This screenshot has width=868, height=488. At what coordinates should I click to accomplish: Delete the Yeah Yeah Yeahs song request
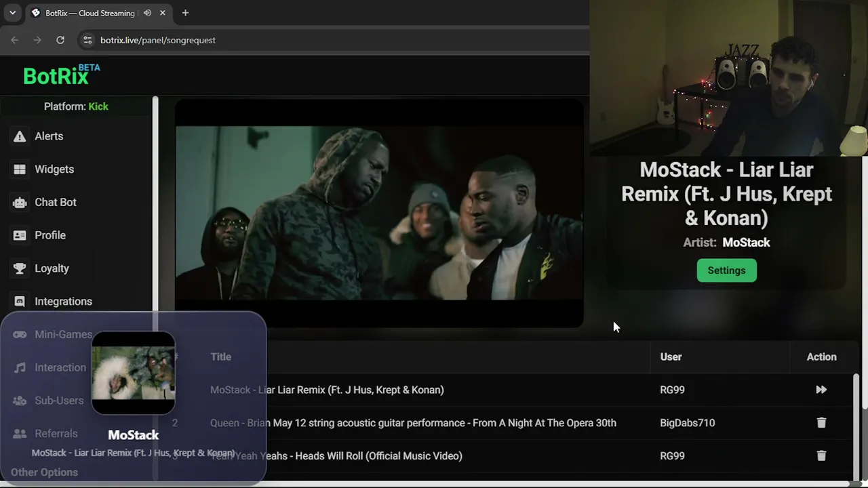821,456
